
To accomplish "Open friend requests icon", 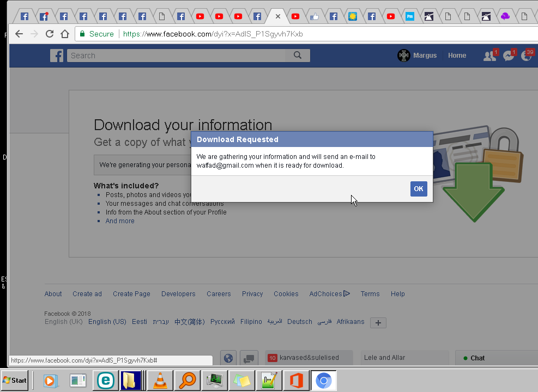I will click(x=489, y=56).
